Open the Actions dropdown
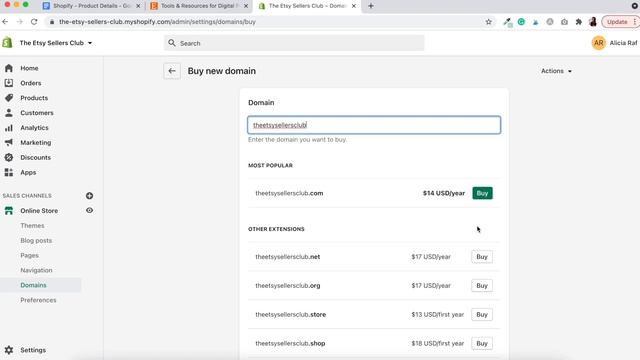Image resolution: width=640 pixels, height=360 pixels. [556, 71]
